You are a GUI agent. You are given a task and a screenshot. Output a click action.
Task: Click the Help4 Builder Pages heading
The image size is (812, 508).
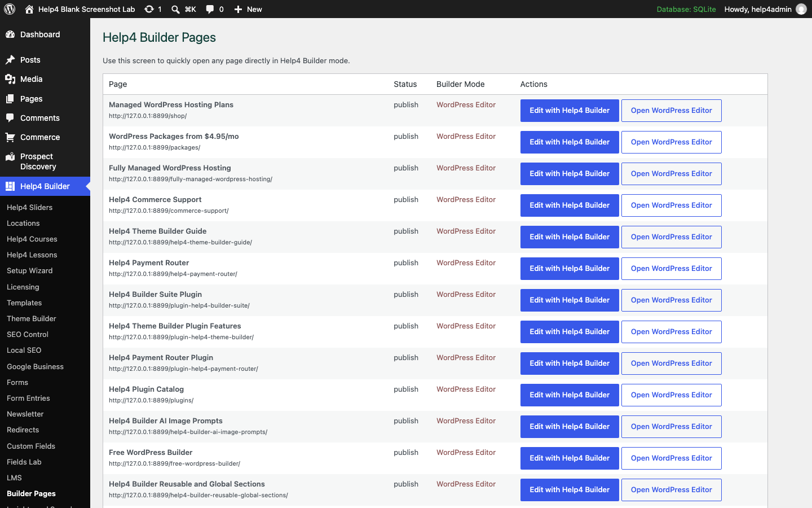[x=159, y=37]
